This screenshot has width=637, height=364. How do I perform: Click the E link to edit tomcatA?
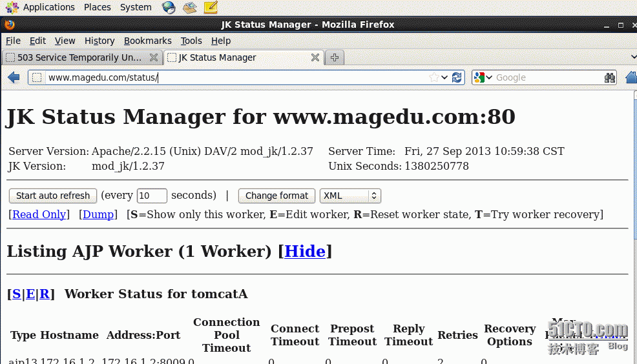[30, 294]
